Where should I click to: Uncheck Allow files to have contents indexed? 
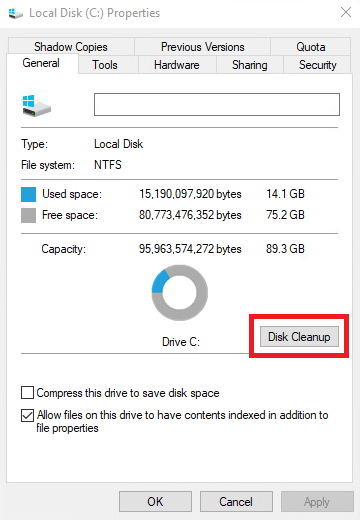27,415
